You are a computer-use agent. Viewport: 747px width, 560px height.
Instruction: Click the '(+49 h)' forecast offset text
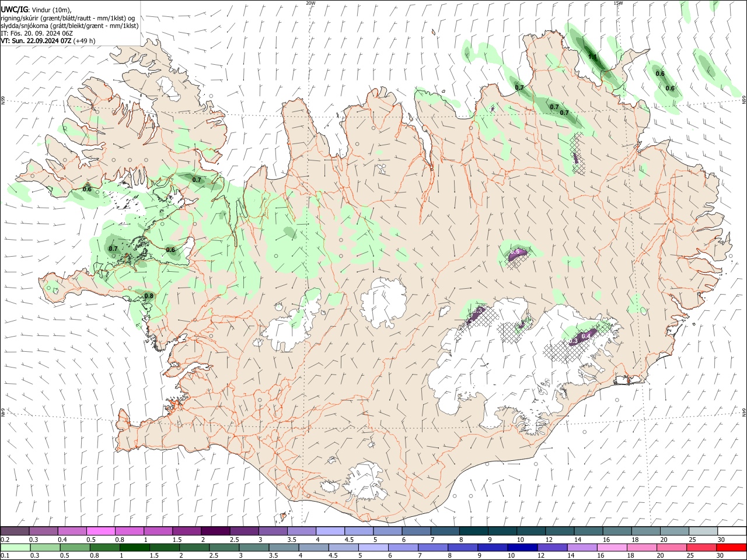[85, 41]
